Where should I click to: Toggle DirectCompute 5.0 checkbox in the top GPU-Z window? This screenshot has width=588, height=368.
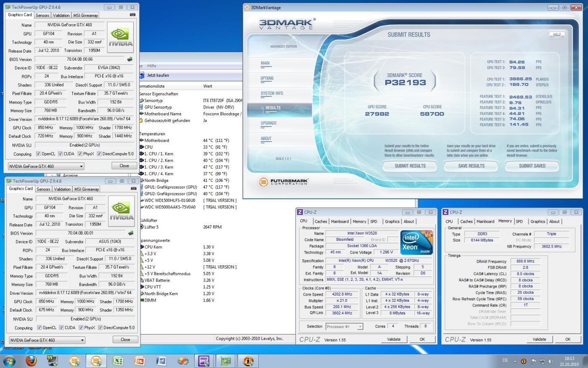coord(99,154)
